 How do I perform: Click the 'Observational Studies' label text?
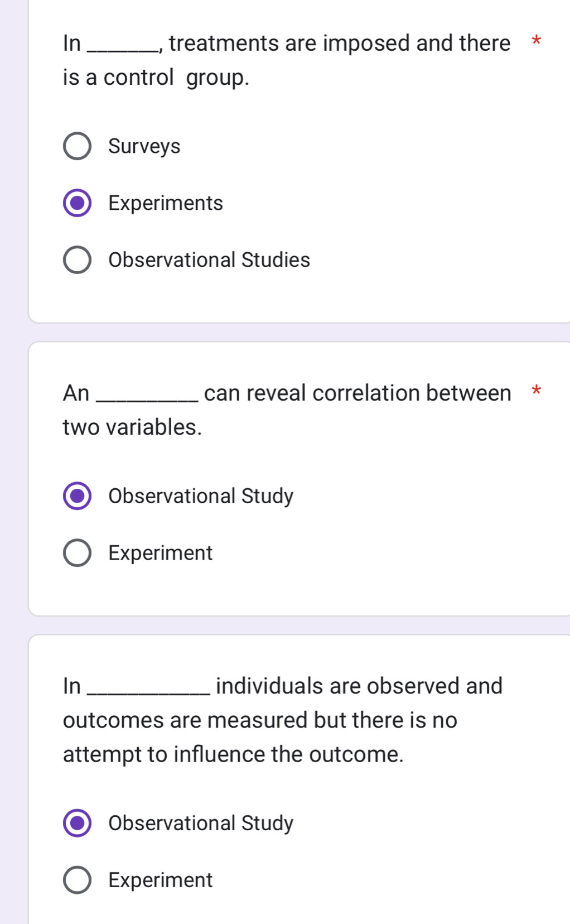(209, 260)
